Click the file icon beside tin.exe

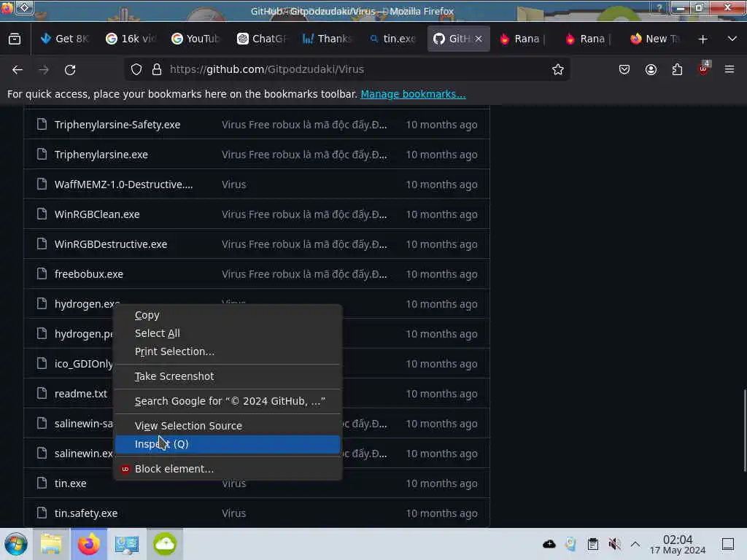click(42, 483)
